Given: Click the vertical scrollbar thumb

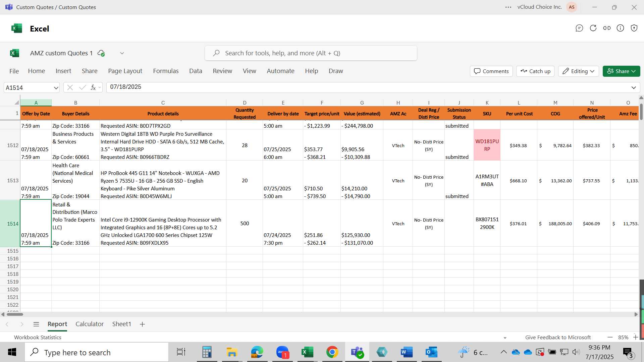Looking at the screenshot, I should pos(641,112).
